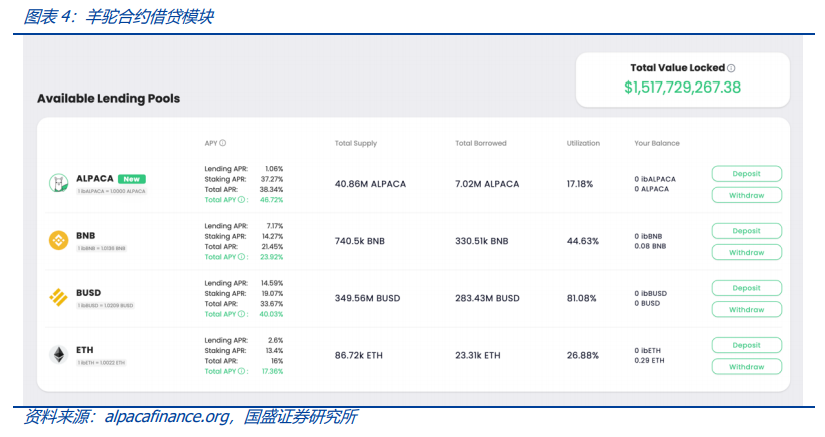Screen dimensions: 825x437
Task: Withdraw from the ALPACA lending pool
Action: (x=747, y=195)
